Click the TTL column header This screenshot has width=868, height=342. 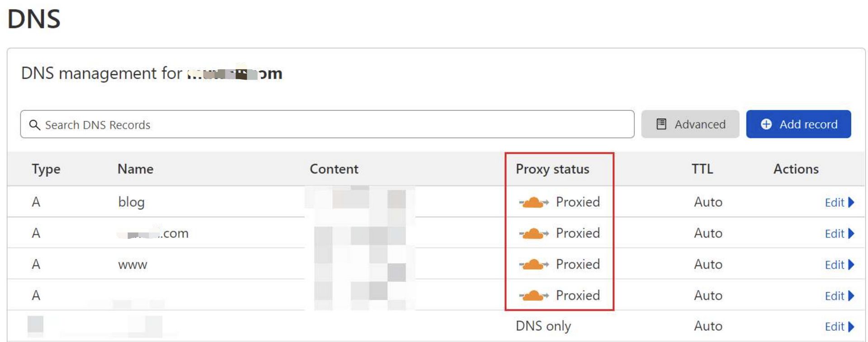click(702, 169)
